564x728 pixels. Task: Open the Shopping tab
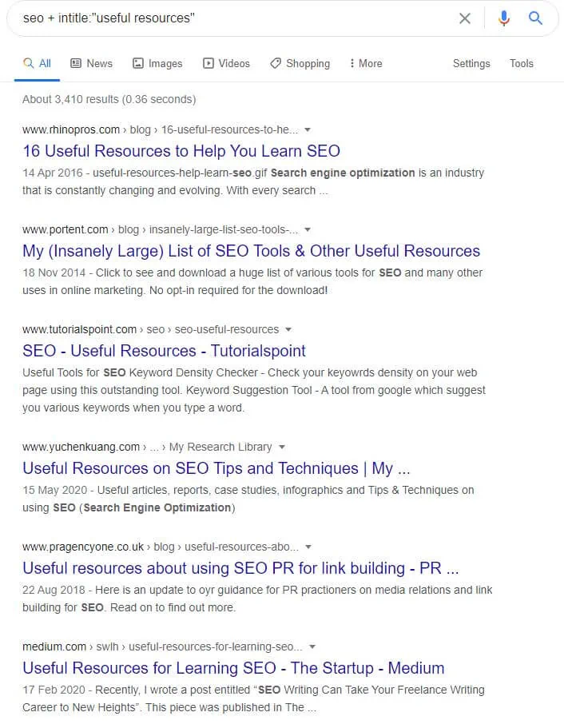tap(300, 64)
